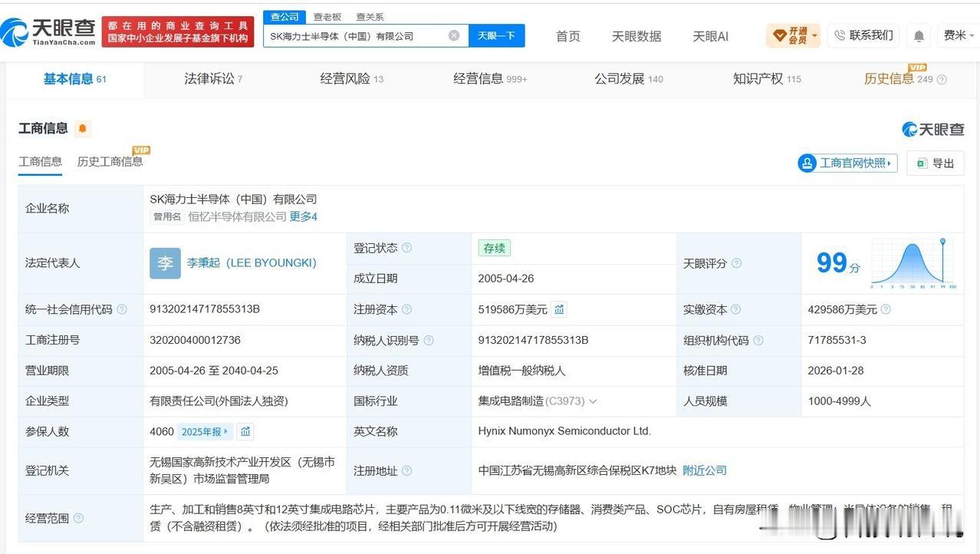The width and height of the screenshot is (980, 554).
Task: Click the 存续 registration status badge
Action: pos(495,248)
